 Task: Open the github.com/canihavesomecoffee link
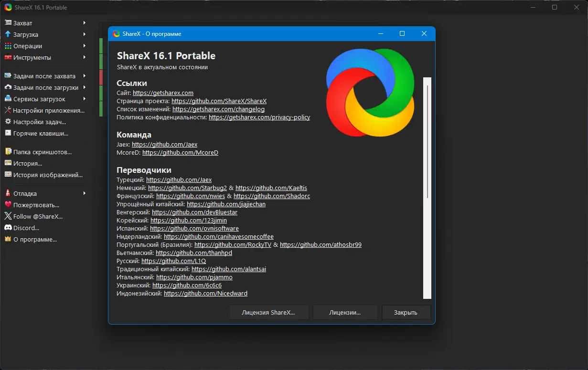pos(219,236)
